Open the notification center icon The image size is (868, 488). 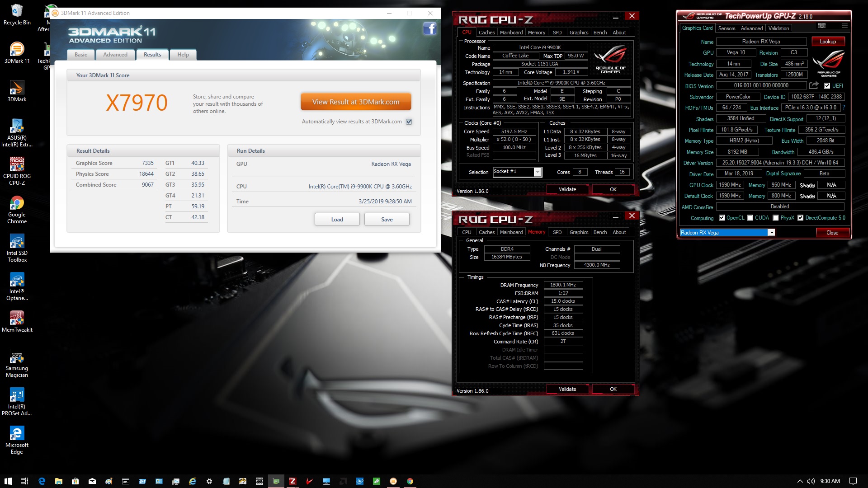click(853, 481)
